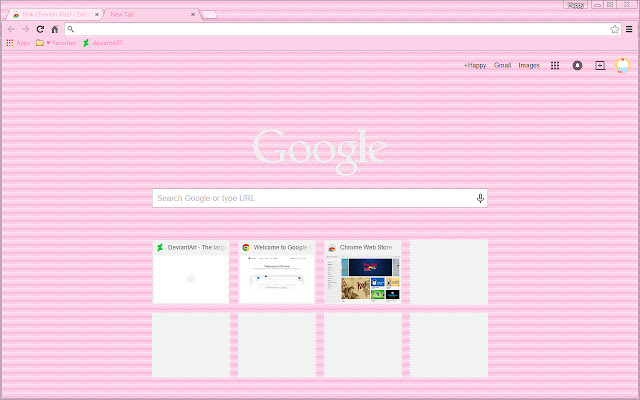
Task: Go to the home page icon
Action: (x=55, y=29)
